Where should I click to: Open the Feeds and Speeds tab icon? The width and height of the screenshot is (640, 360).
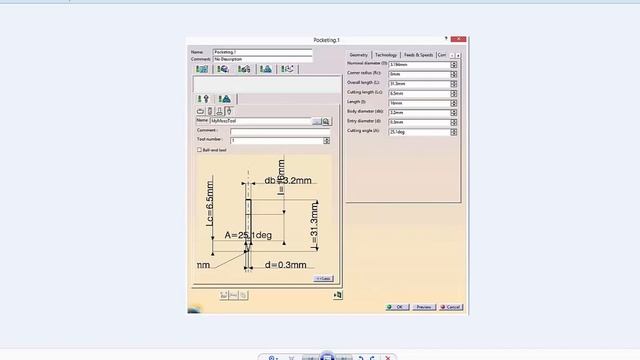coord(266,69)
